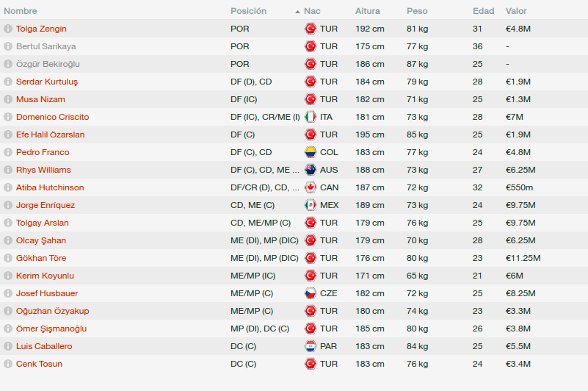Sort players by Edad header
This screenshot has height=391, width=588.
pos(483,11)
